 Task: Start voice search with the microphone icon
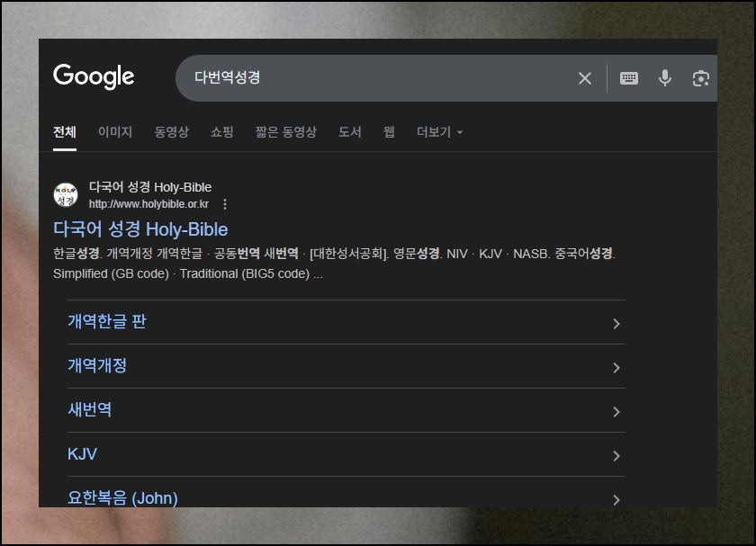(x=665, y=78)
